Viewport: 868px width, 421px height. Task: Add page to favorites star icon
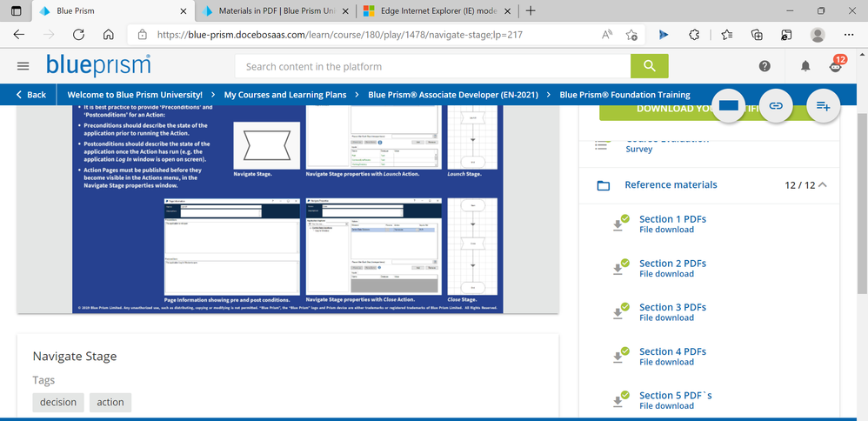pos(631,35)
